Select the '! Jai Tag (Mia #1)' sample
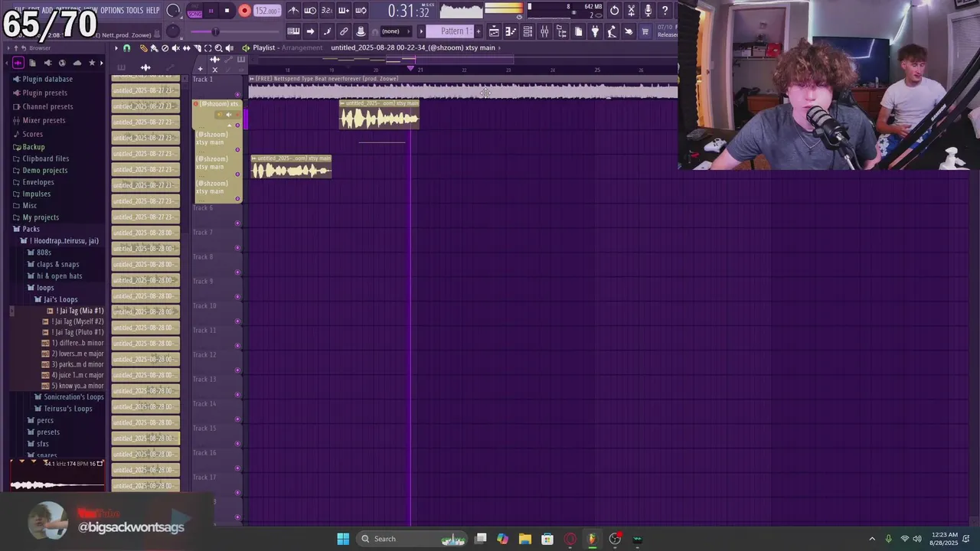The image size is (980, 551). coord(80,311)
